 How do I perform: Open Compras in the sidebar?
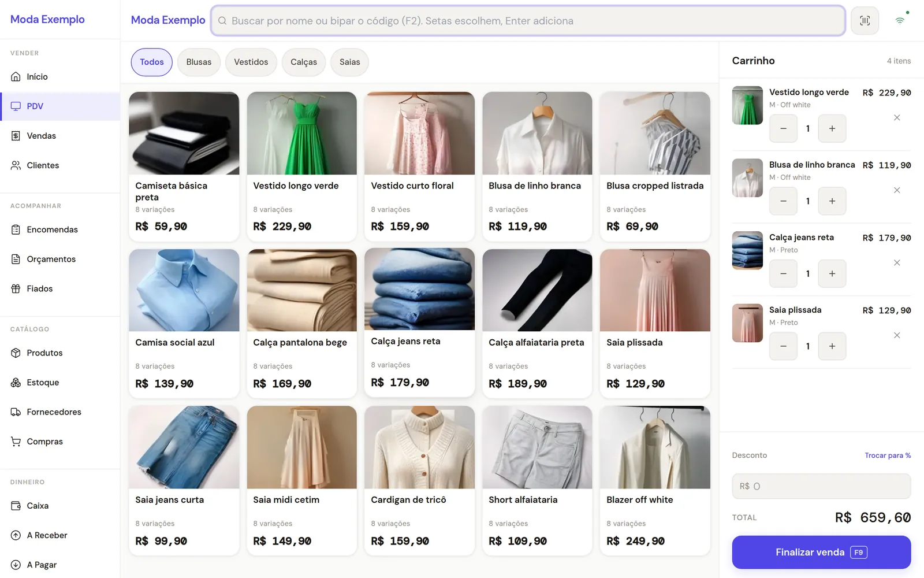pos(60,441)
